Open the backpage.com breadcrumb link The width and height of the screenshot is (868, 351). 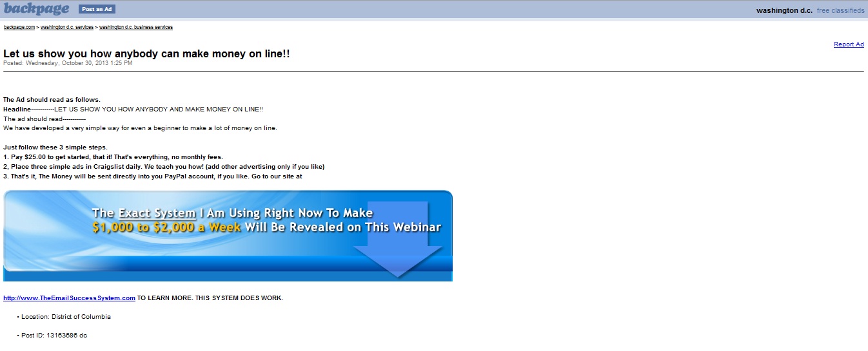click(x=19, y=27)
